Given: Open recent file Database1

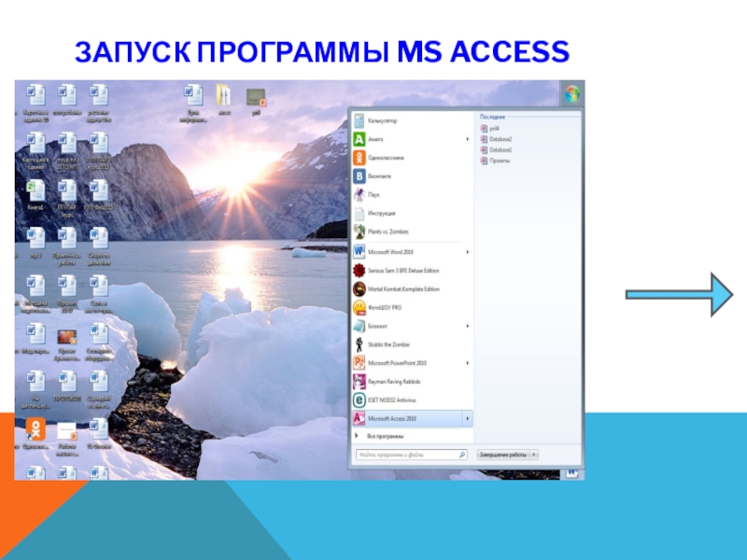Looking at the screenshot, I should (x=496, y=150).
